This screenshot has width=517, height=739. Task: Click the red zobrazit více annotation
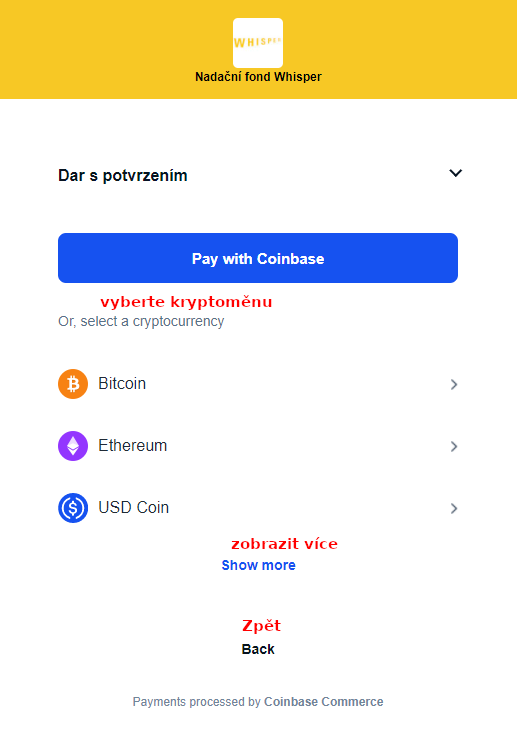coord(284,544)
